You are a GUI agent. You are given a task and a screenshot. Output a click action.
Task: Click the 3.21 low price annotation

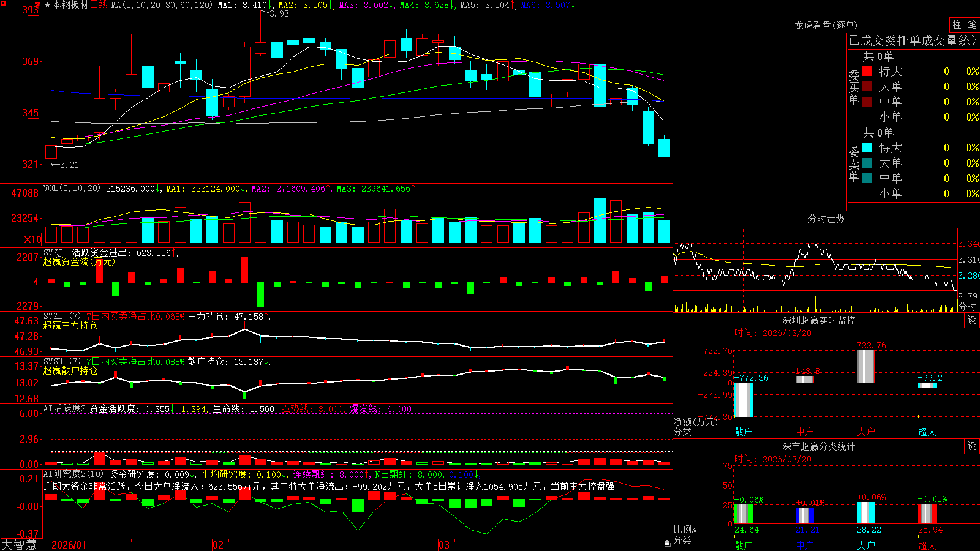69,165
